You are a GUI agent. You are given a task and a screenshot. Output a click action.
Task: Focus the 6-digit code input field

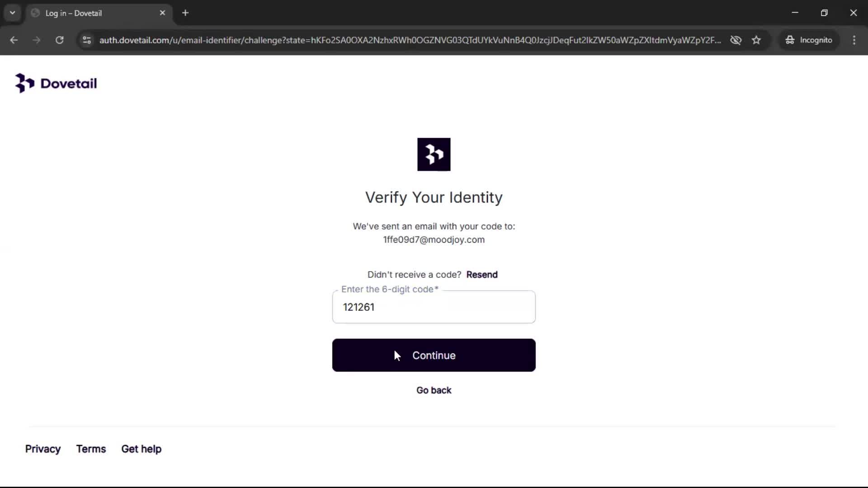(434, 307)
